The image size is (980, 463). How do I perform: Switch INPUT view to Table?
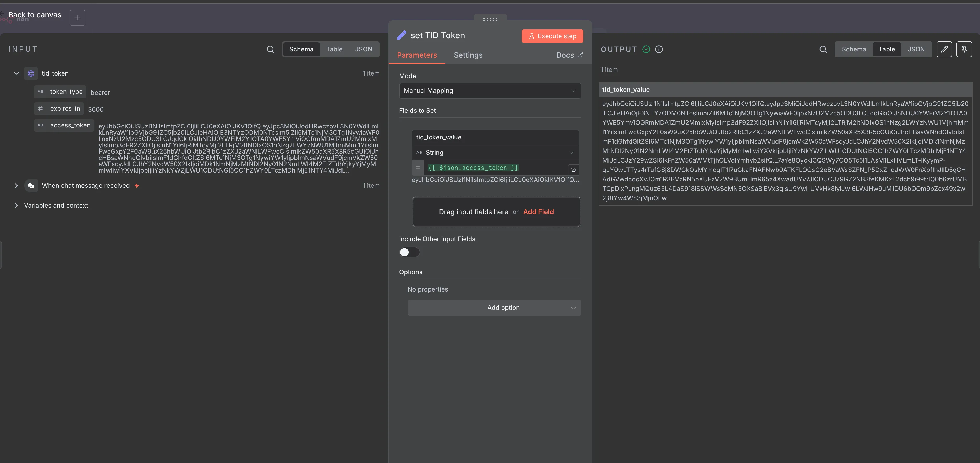click(x=334, y=50)
